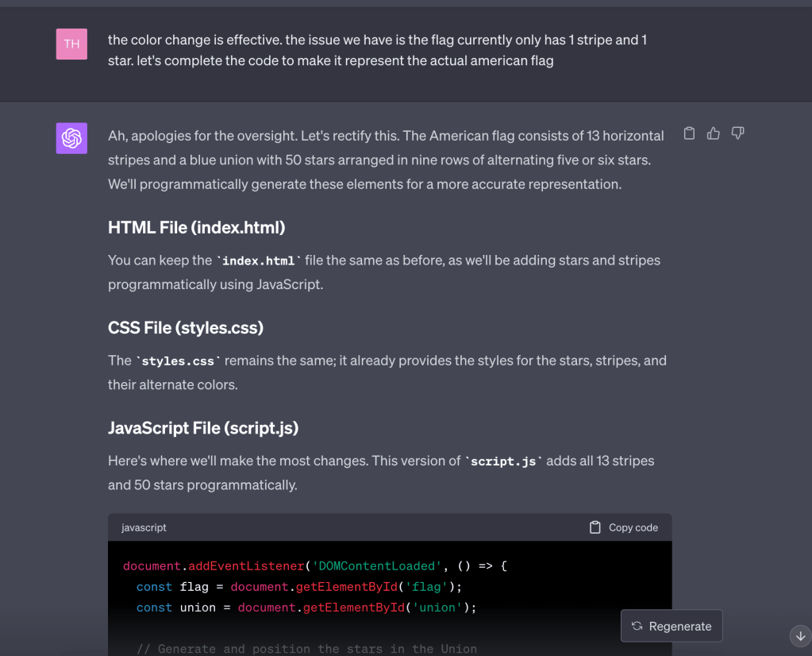Click the inline index.html code text
Viewport: 812px width, 656px height.
click(x=259, y=261)
